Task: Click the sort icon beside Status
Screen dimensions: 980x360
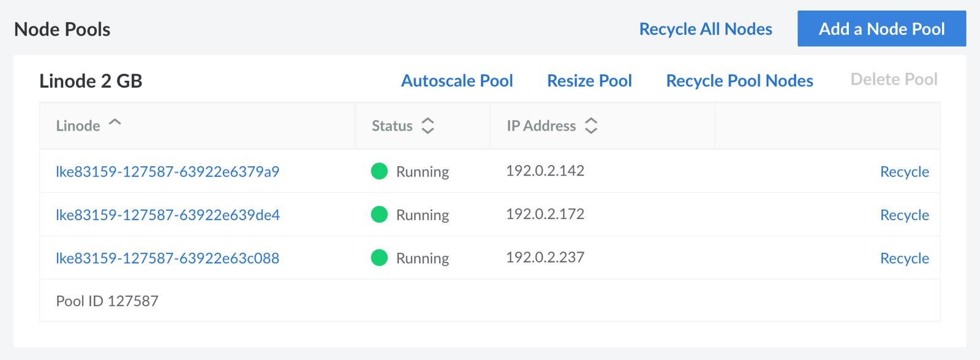Action: 428,126
